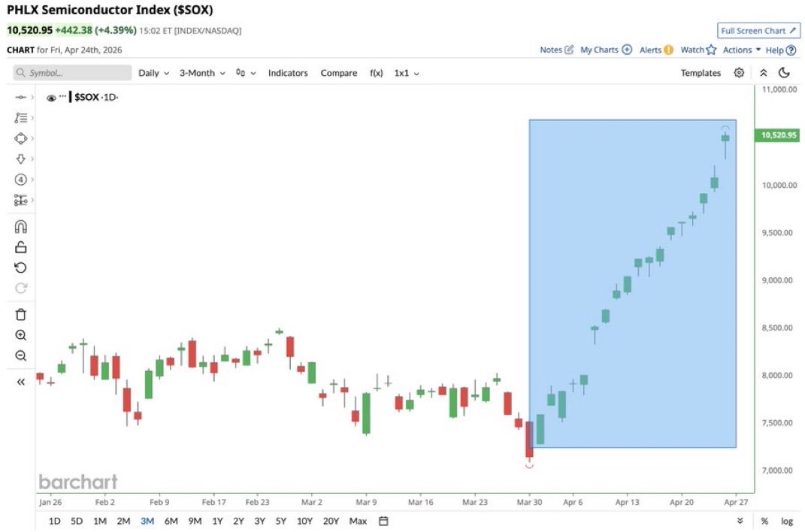Choose the down arrow annotation tool

(x=20, y=159)
